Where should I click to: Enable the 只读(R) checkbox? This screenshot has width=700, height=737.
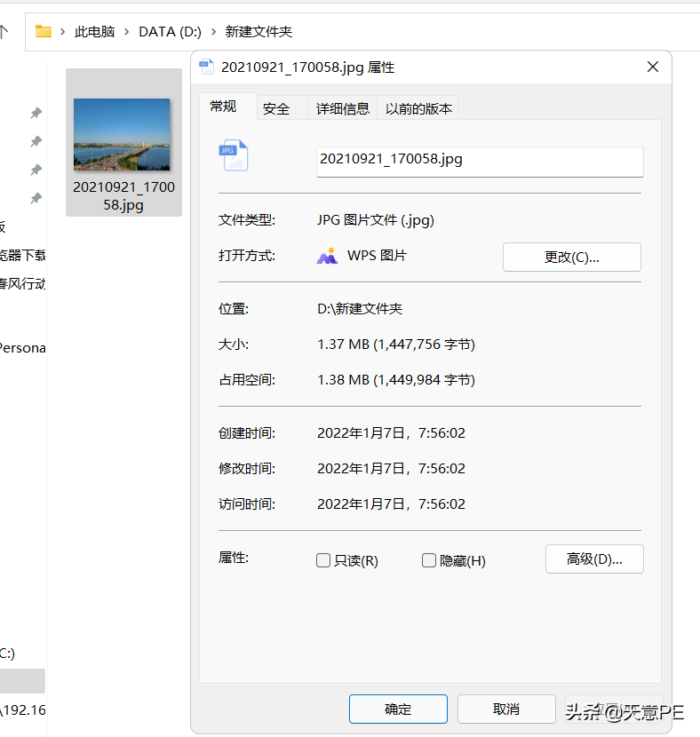coord(323,560)
